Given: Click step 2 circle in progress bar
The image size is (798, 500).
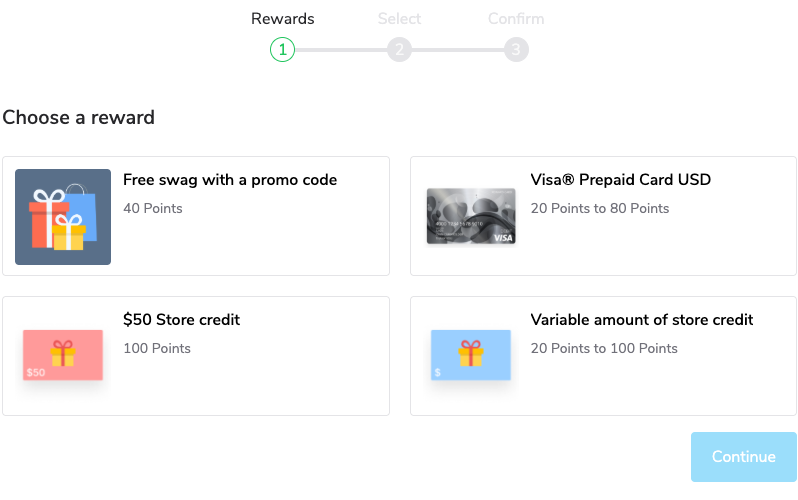Looking at the screenshot, I should pyautogui.click(x=399, y=49).
